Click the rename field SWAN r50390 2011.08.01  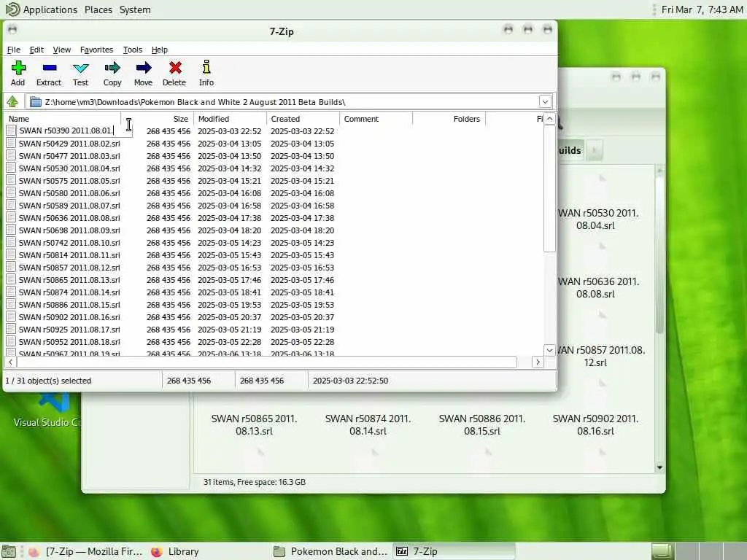point(75,131)
